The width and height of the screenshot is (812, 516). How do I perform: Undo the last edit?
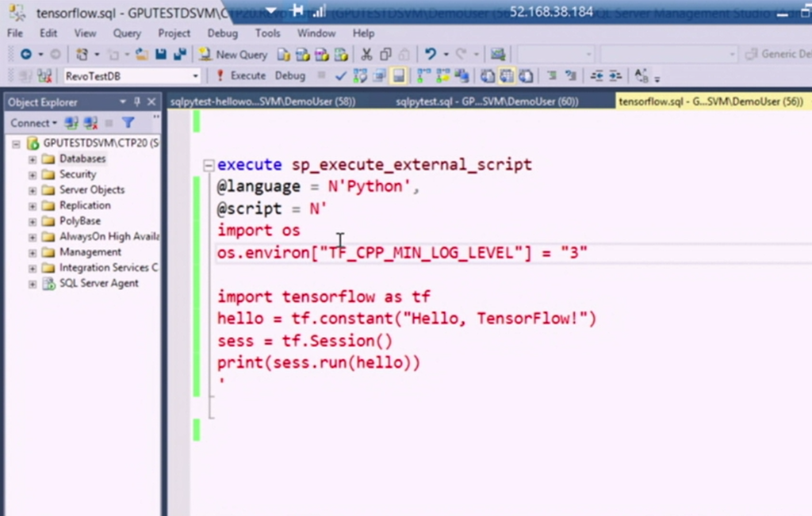click(430, 54)
